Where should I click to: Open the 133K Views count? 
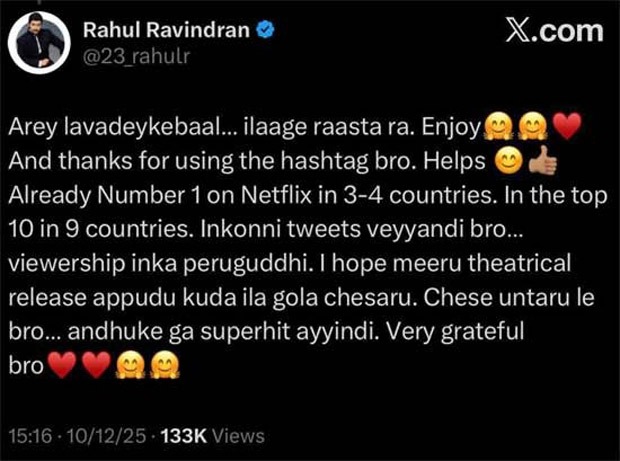coord(212,436)
